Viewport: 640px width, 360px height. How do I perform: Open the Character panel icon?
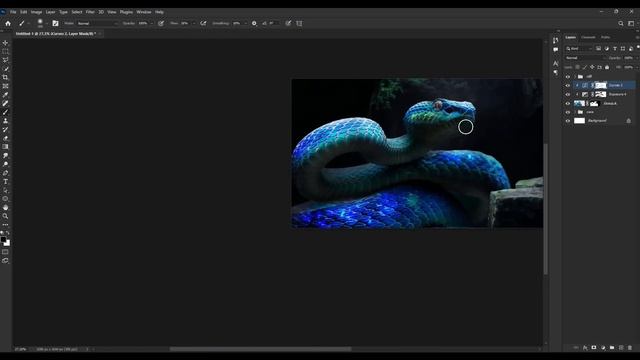click(x=556, y=64)
